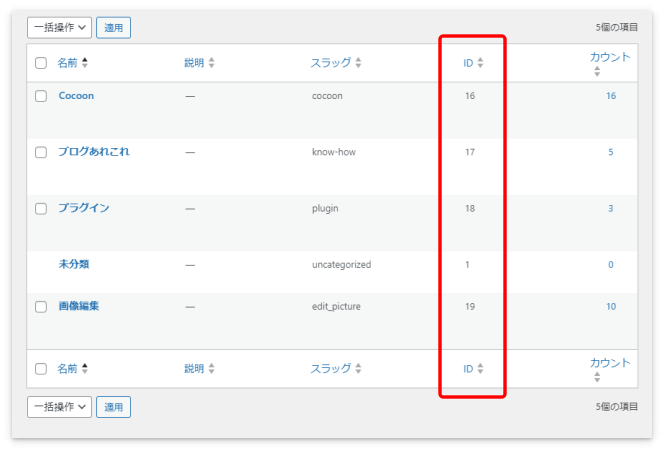Sort by スラッグ in the footer row

coord(331,369)
